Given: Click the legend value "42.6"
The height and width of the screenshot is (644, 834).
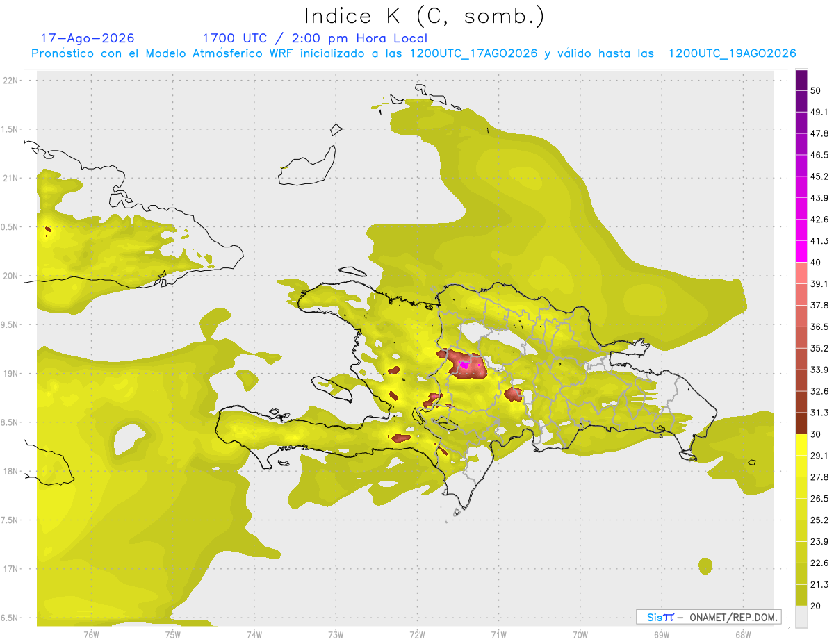Looking at the screenshot, I should coord(819,220).
